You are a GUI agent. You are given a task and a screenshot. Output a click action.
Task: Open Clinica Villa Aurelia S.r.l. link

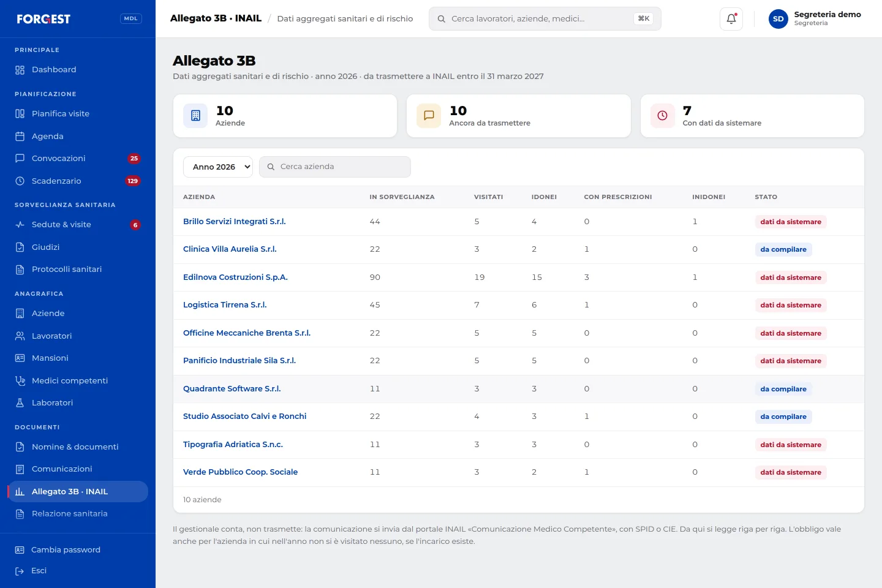[x=230, y=249]
